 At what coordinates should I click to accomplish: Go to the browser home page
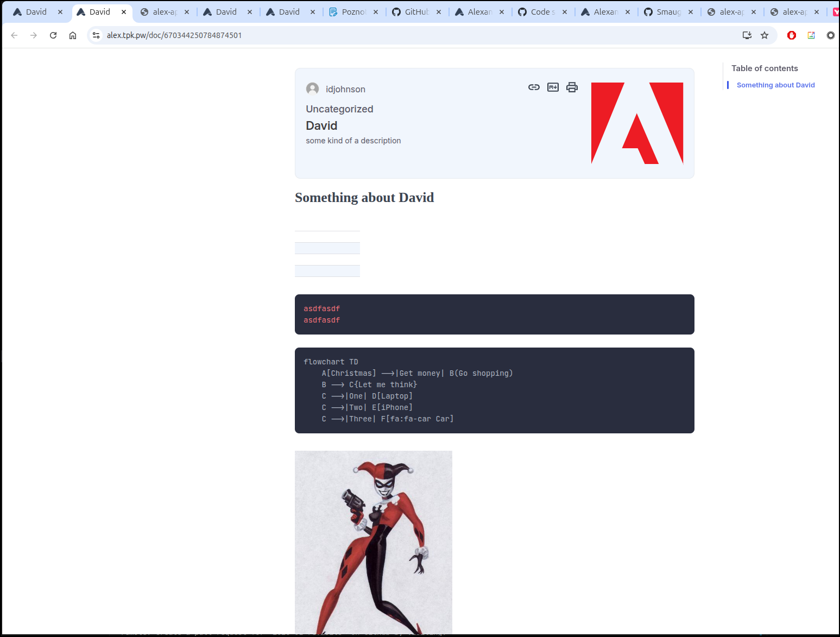tap(73, 35)
